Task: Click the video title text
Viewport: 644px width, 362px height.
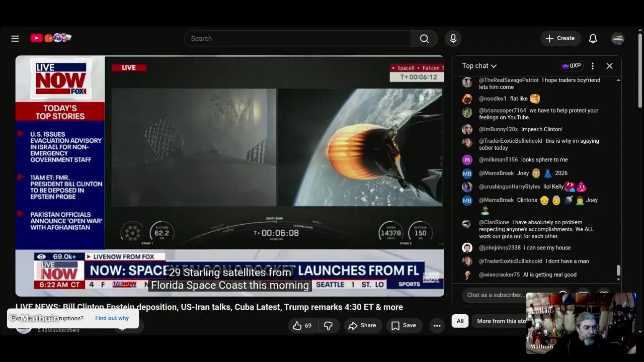Action: point(209,307)
